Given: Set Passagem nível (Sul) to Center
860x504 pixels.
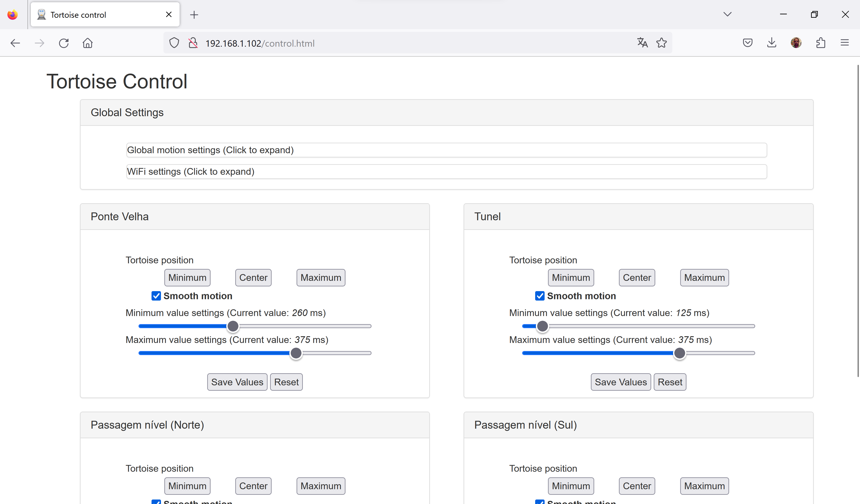Looking at the screenshot, I should [x=637, y=486].
